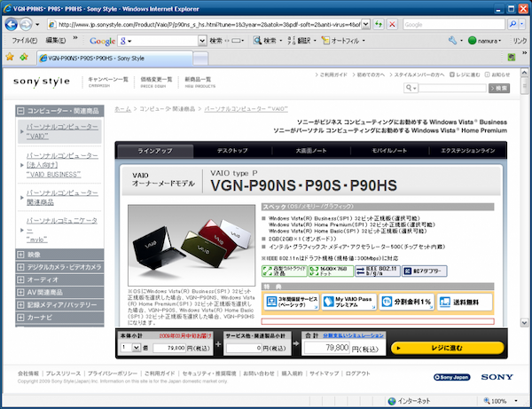Click the 3年間保証サービス benefit icon
Screen dimensions: 532x409
click(291, 302)
